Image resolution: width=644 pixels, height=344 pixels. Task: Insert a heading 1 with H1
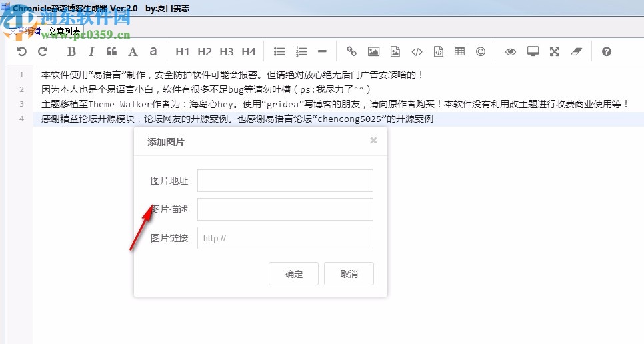tap(182, 51)
